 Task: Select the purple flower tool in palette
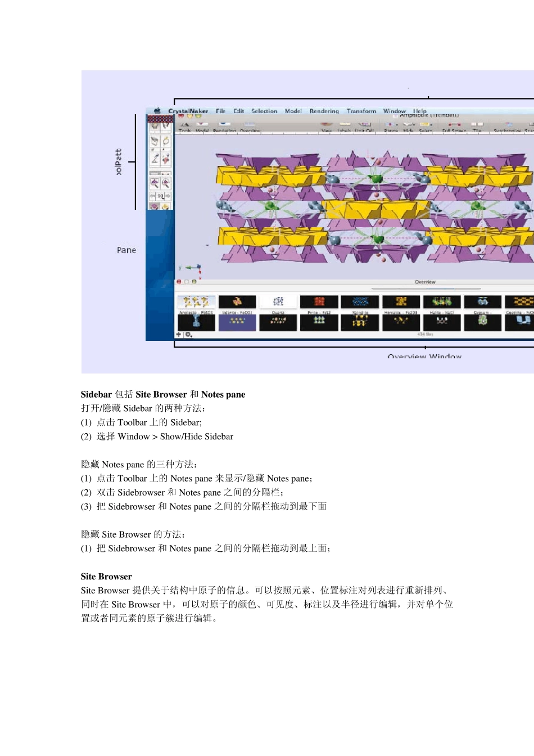point(155,206)
